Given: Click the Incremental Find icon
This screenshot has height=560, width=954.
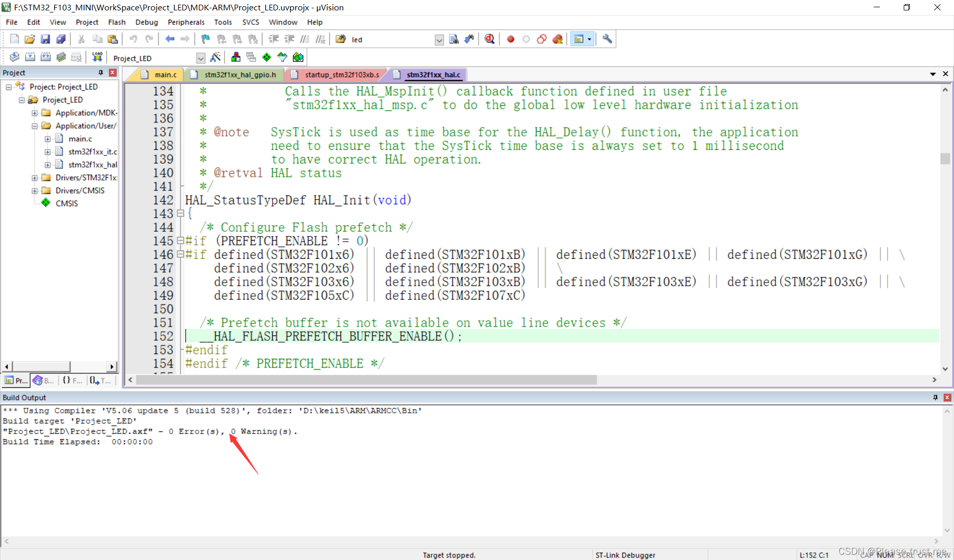Looking at the screenshot, I should click(469, 39).
